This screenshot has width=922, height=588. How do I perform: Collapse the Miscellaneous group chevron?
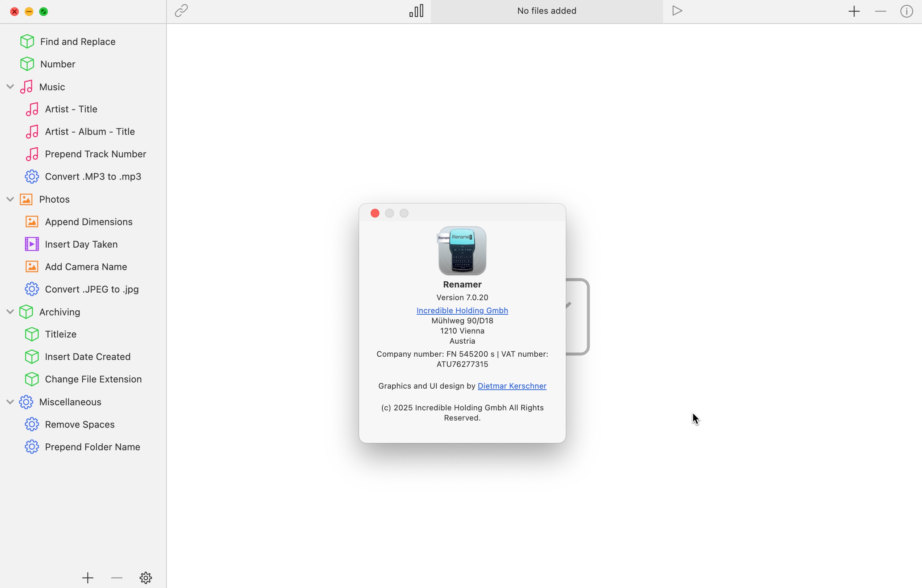[x=11, y=402]
